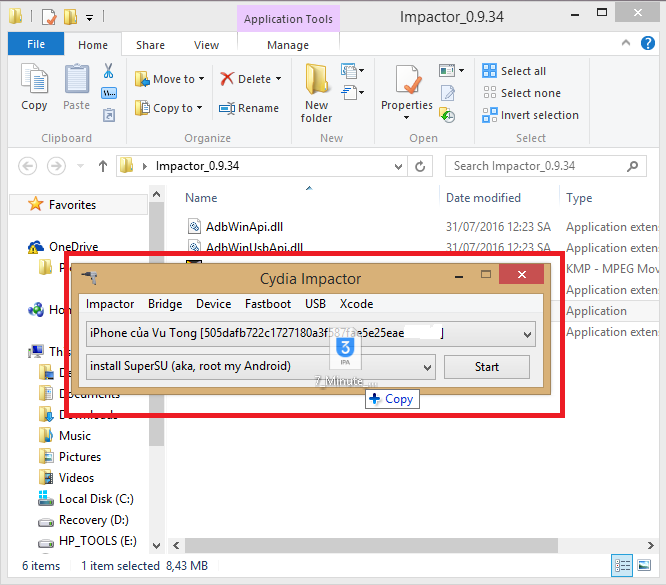This screenshot has height=585, width=666.
Task: Create a New folder
Action: point(316,93)
